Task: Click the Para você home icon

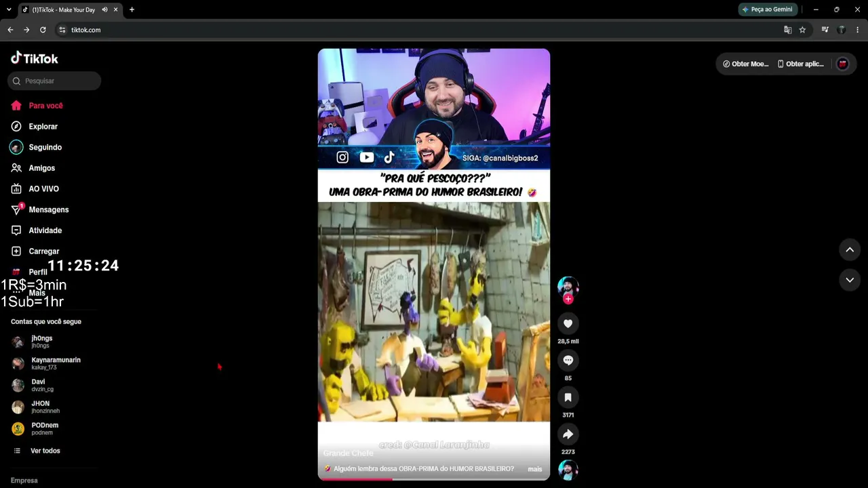Action: [x=16, y=106]
